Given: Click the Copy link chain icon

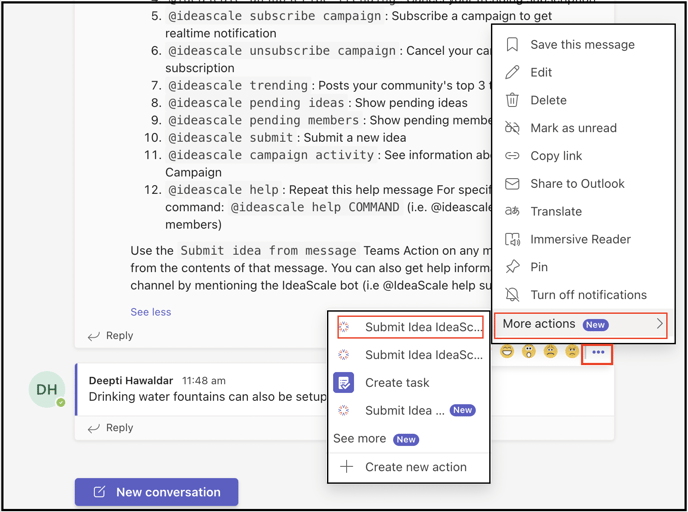Looking at the screenshot, I should click(512, 156).
